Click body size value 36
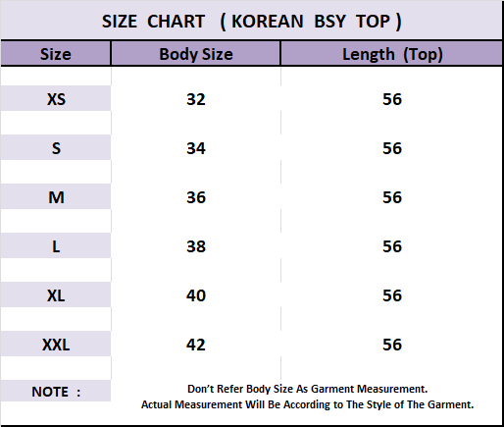This screenshot has height=427, width=504. [196, 197]
